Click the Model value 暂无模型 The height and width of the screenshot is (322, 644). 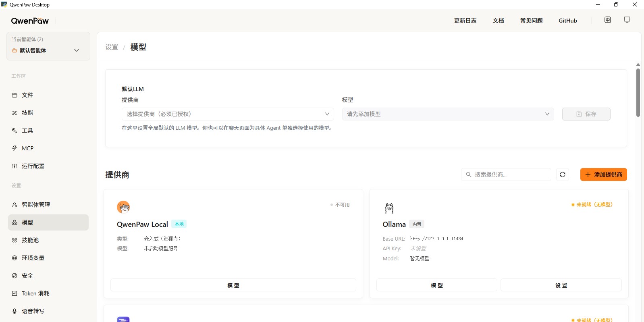(x=420, y=259)
